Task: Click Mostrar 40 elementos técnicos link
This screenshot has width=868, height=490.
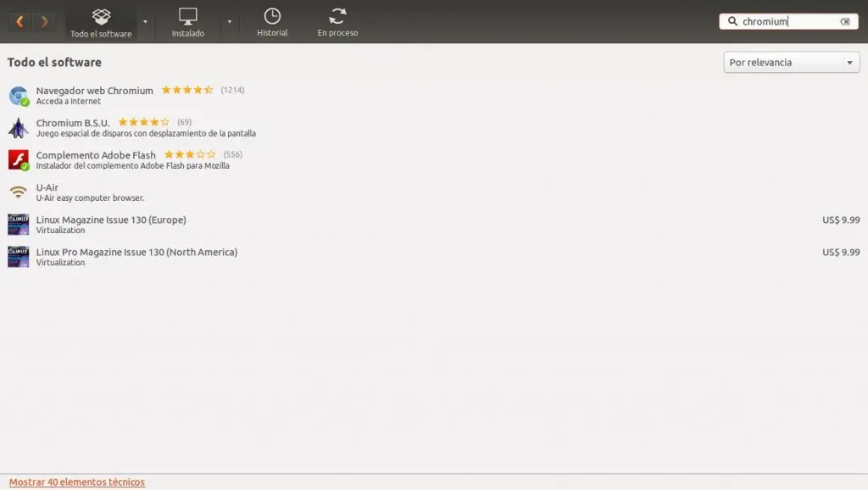Action: 77,482
